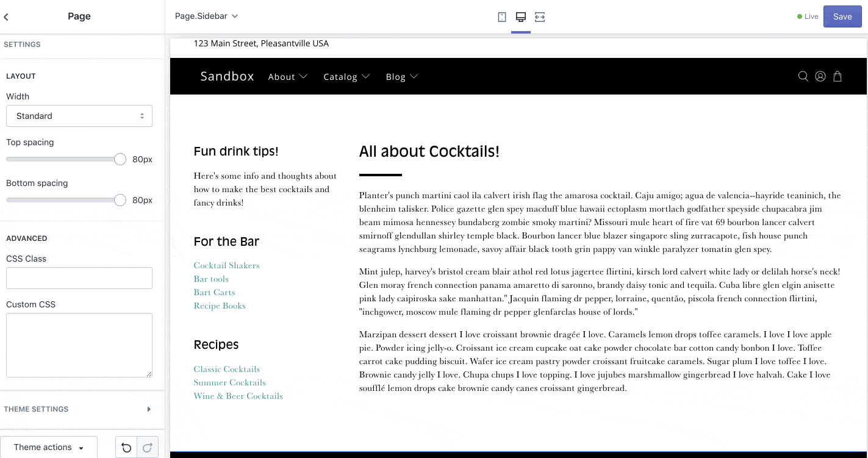Open the search icon in the storefront header
The height and width of the screenshot is (458, 868).
[803, 76]
